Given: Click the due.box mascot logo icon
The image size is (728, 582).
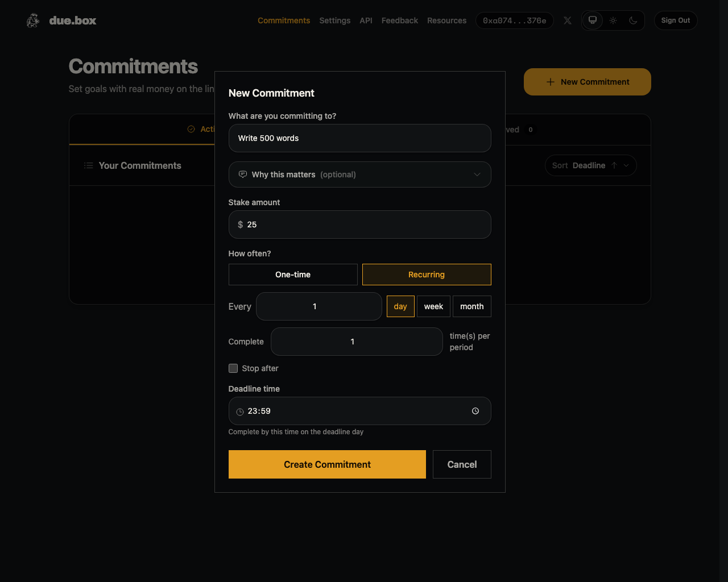Looking at the screenshot, I should [33, 20].
